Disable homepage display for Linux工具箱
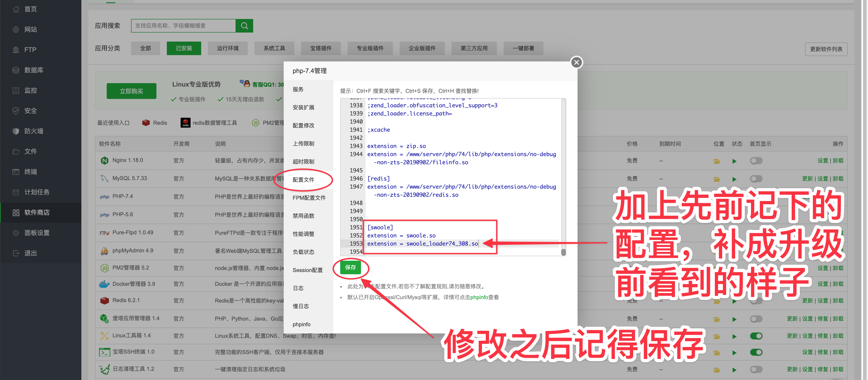This screenshot has width=868, height=380. [x=756, y=336]
